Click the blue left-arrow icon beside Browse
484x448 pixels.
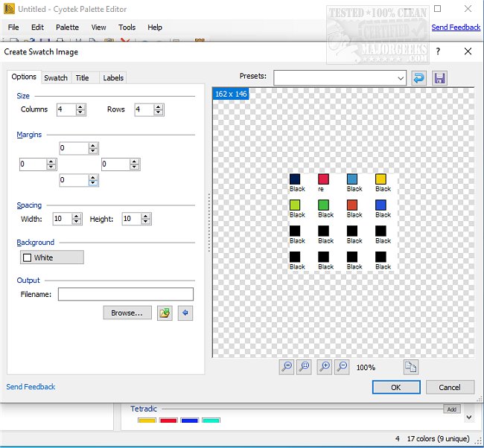185,313
